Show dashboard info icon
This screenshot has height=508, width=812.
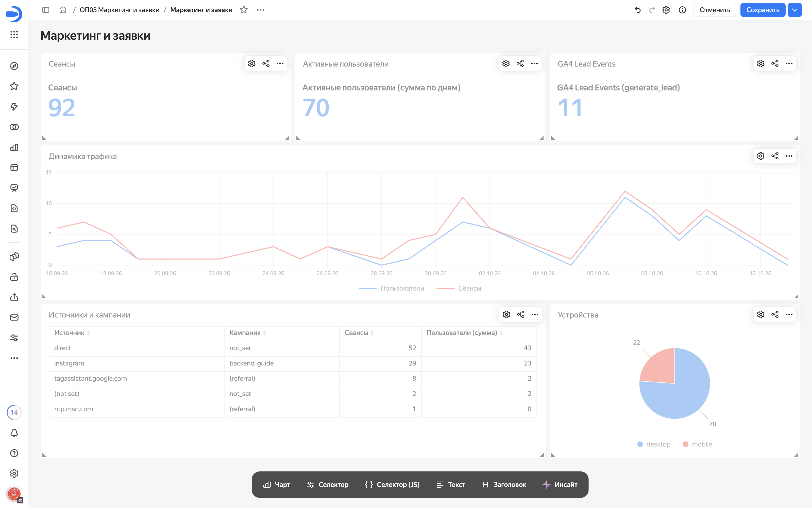pyautogui.click(x=682, y=10)
